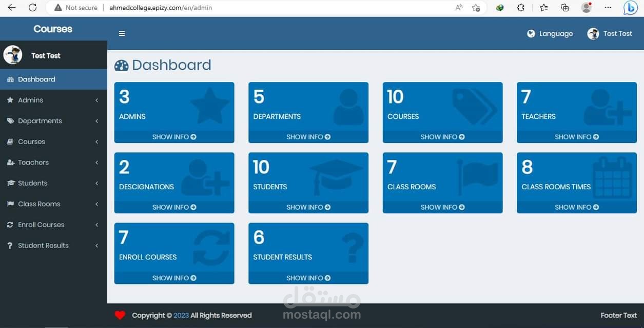Open the Test Test user menu in header
Screen dimensions: 644x328
tap(610, 34)
